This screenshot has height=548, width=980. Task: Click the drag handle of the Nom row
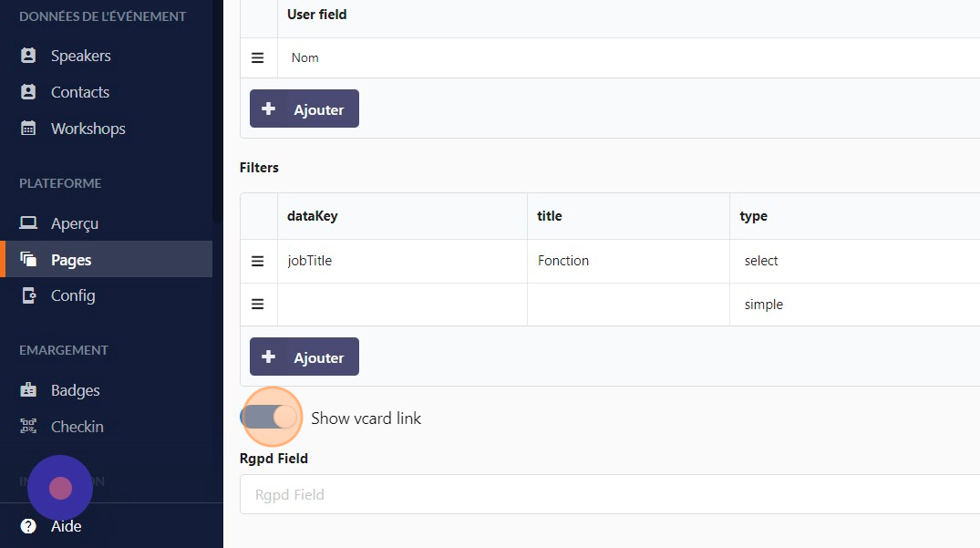(258, 57)
